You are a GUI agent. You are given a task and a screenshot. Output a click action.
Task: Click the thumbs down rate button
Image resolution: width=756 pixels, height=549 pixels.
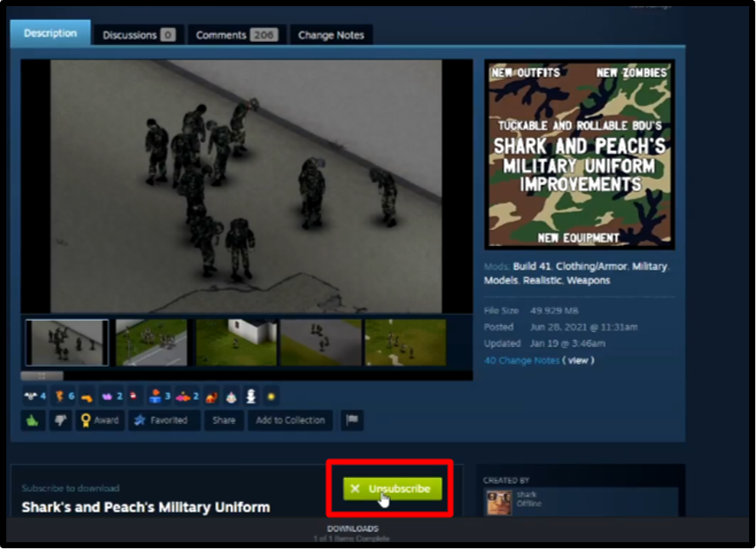[59, 421]
